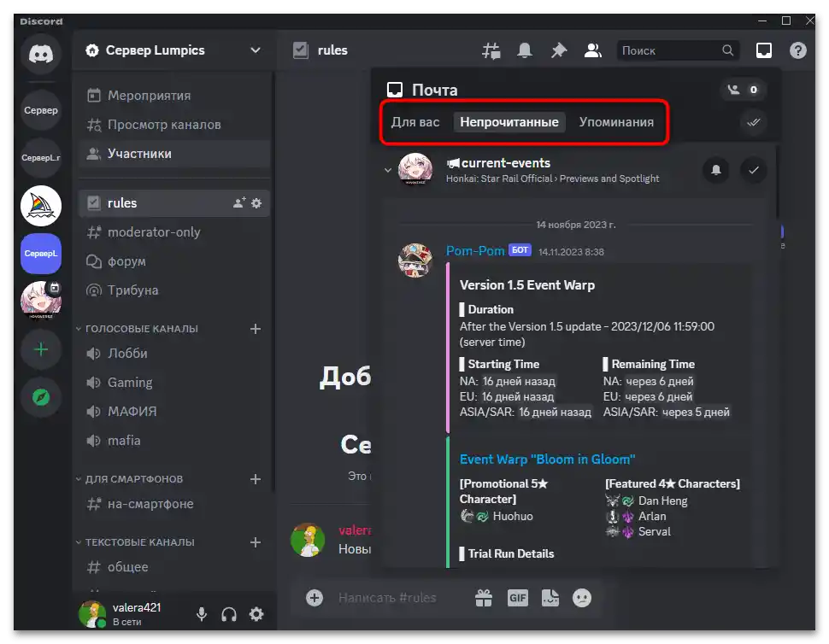Open the sticker picker icon
The height and width of the screenshot is (644, 829).
point(550,598)
